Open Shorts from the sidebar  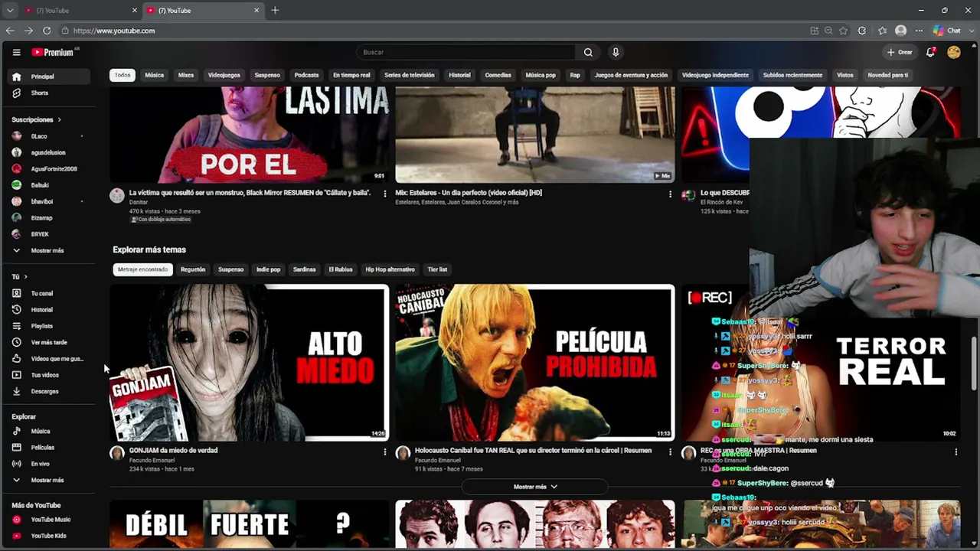50,93
